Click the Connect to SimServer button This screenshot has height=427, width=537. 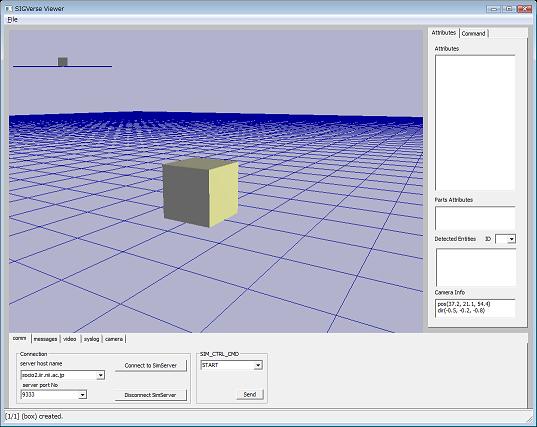coord(151,365)
